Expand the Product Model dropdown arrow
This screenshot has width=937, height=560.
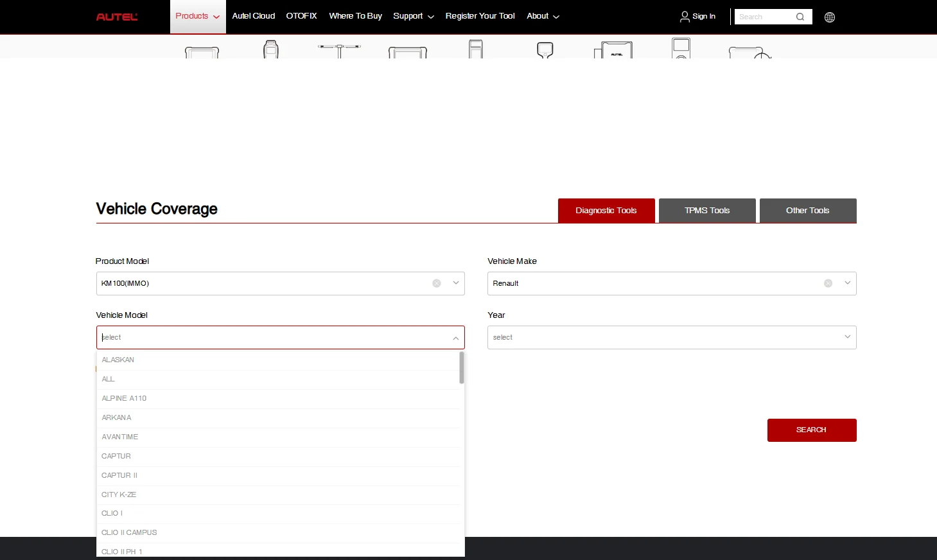(x=456, y=283)
